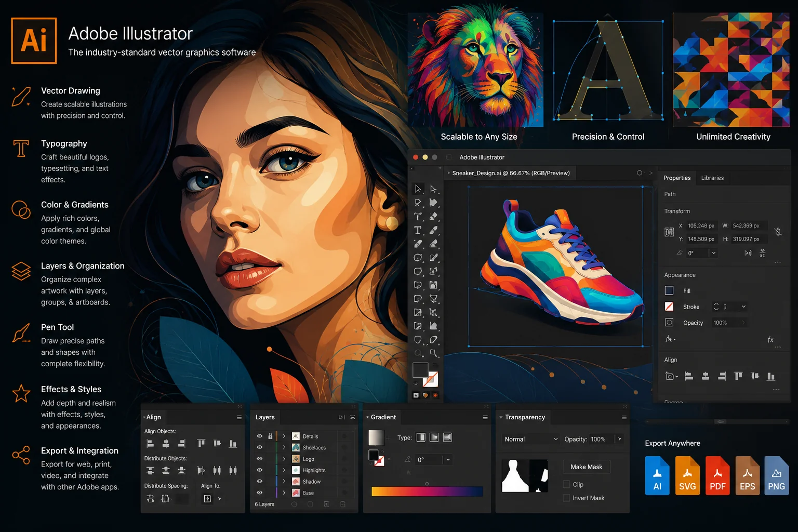Hide the Base layer
The image size is (798, 532).
(x=259, y=493)
